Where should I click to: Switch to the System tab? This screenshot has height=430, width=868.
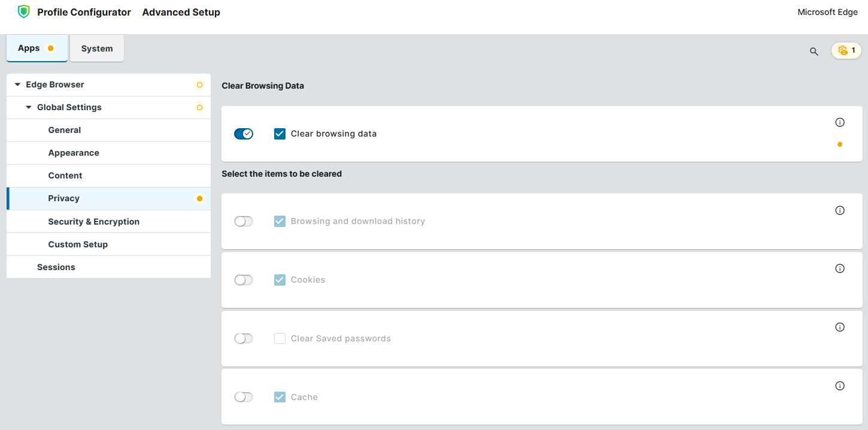(x=97, y=49)
